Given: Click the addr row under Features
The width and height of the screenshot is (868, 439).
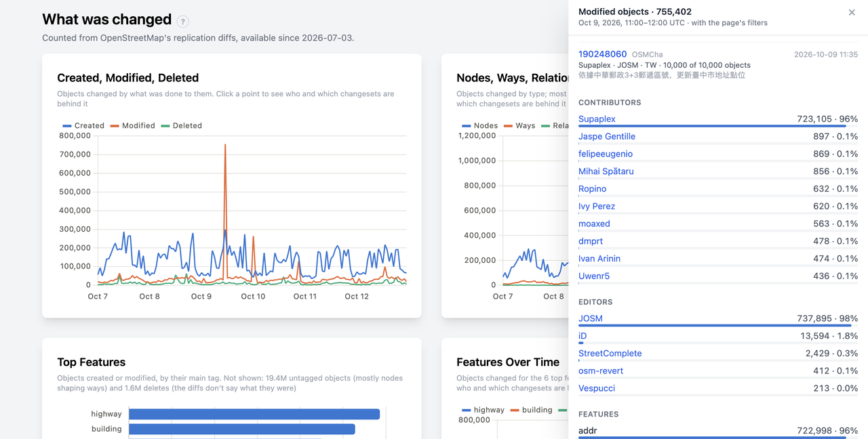Looking at the screenshot, I should point(718,431).
